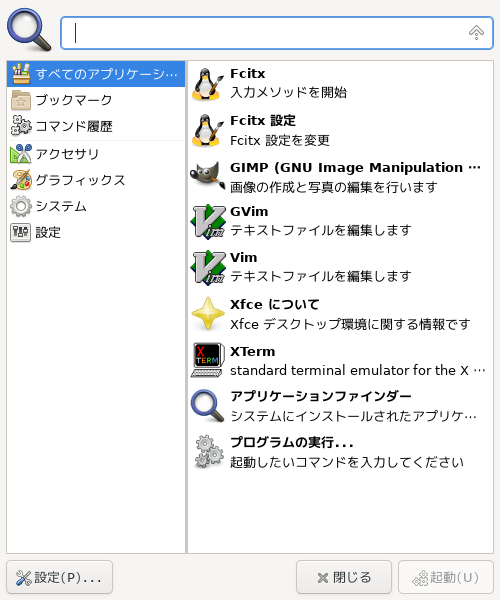Click description Xfce デスクトップ環境に関する情報です

click(350, 324)
